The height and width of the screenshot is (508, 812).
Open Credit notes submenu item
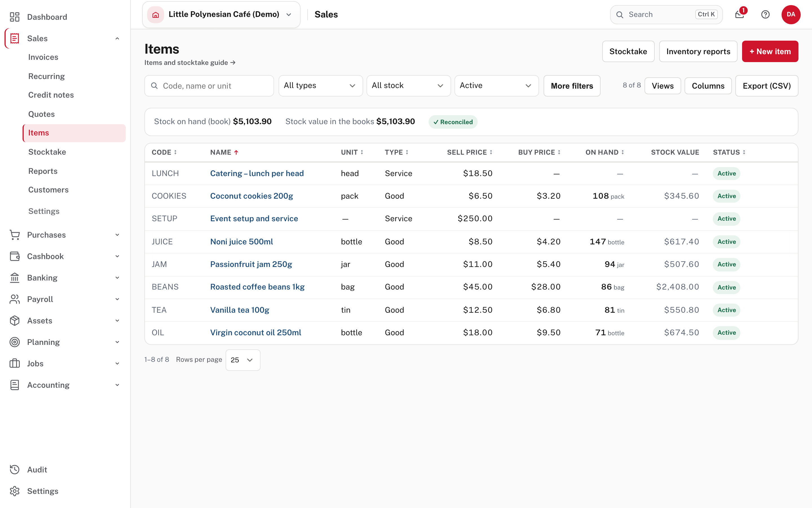click(51, 95)
